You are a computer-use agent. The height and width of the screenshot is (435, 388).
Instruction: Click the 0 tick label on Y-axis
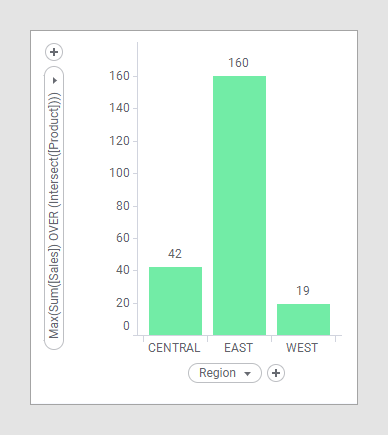click(126, 326)
